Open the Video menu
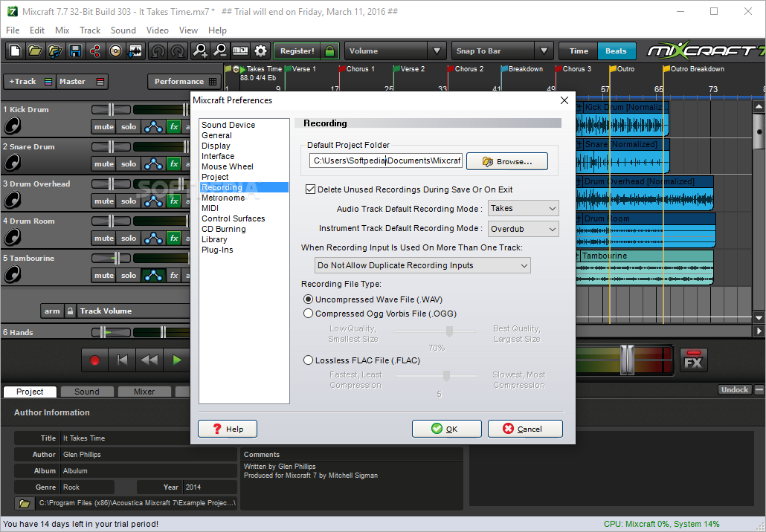 (158, 30)
